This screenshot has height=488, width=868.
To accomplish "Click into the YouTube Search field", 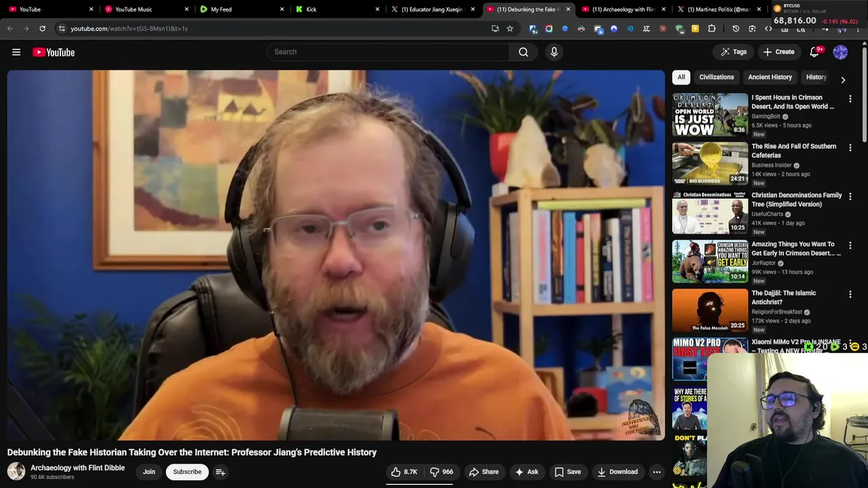I will [x=388, y=52].
